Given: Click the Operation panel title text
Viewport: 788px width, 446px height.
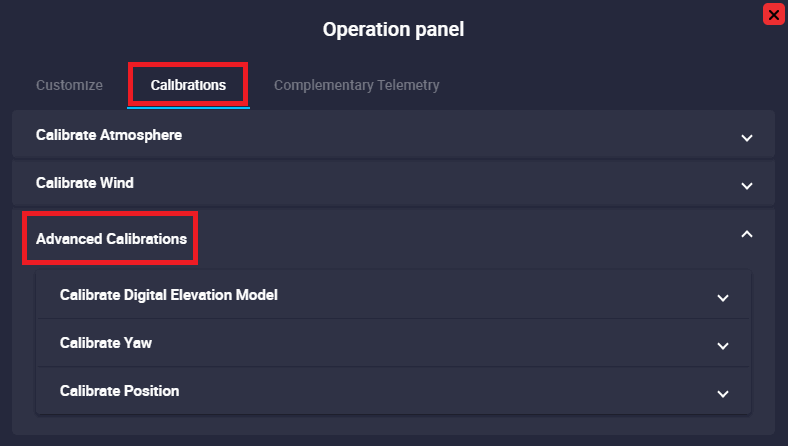Looking at the screenshot, I should click(393, 29).
